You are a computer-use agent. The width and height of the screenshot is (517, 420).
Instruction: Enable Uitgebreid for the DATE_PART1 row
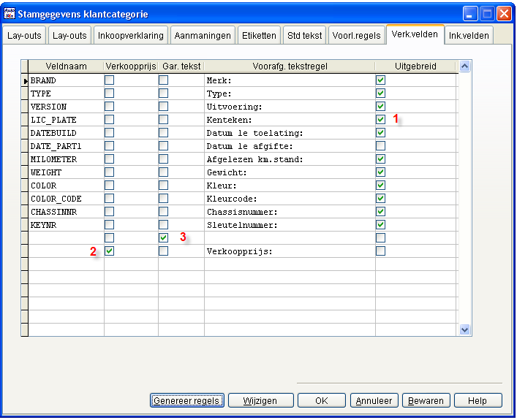380,146
